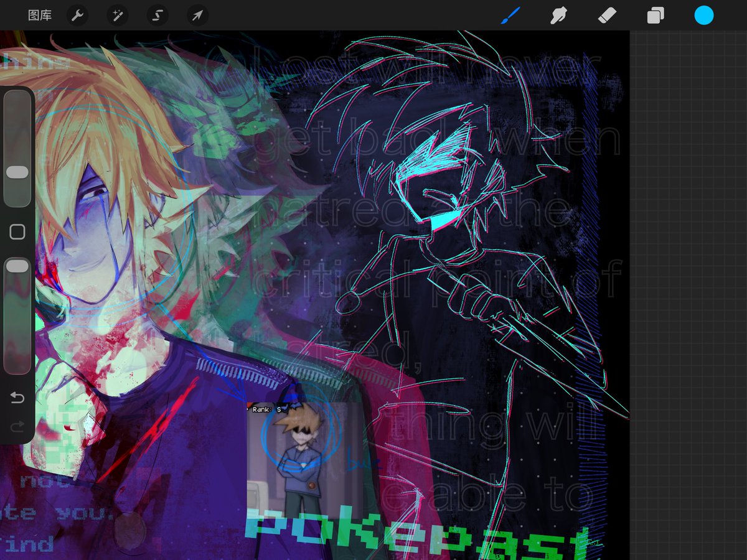The height and width of the screenshot is (560, 747).
Task: Open the 图库 gallery
Action: point(40,16)
